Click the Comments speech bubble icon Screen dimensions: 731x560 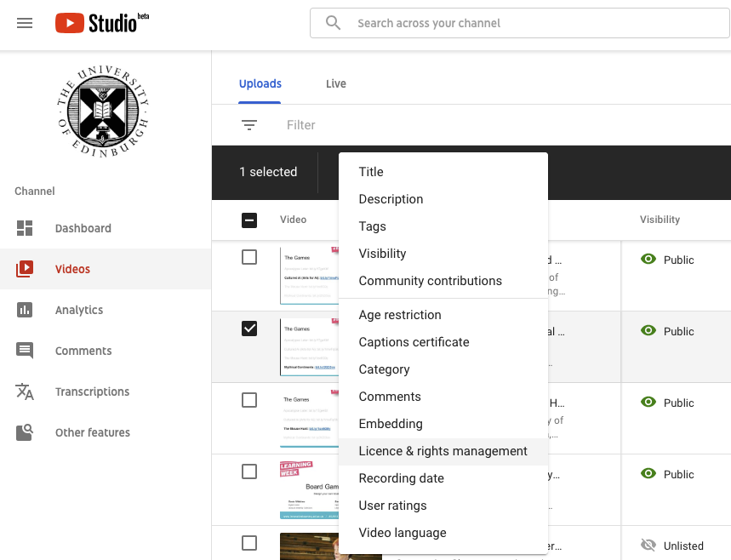[25, 351]
